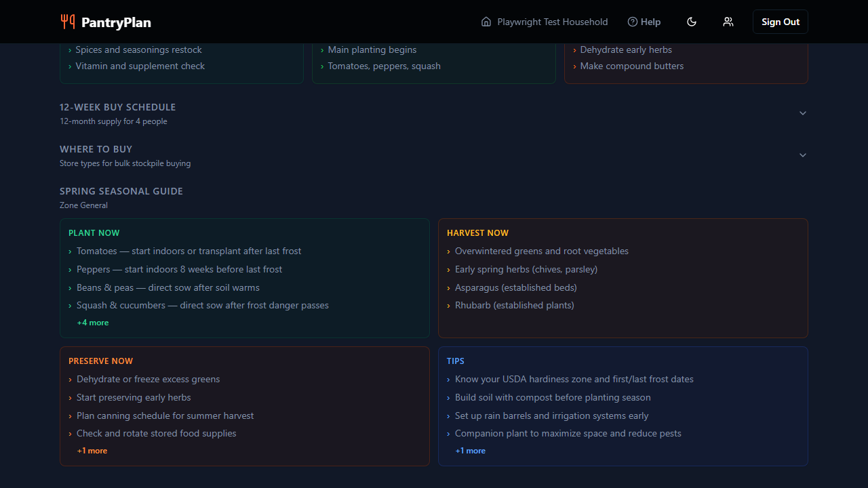
Task: Click 'Start preserving early herbs'
Action: click(134, 397)
